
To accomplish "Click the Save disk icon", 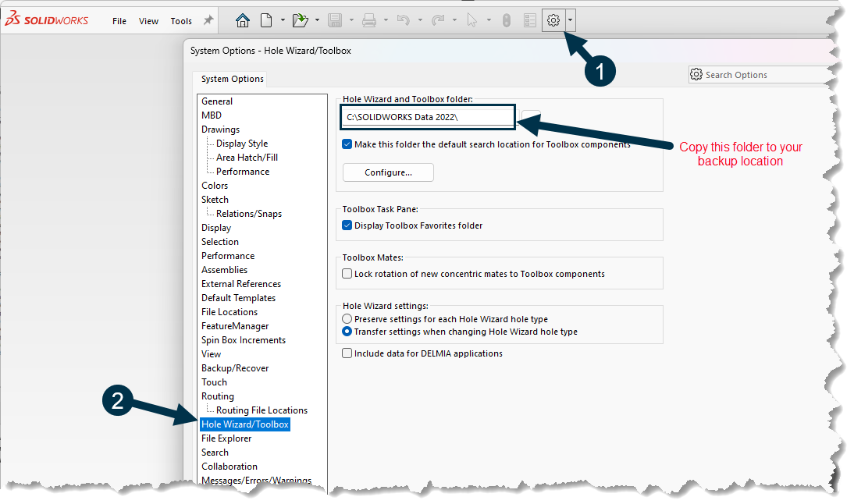I will (x=334, y=21).
